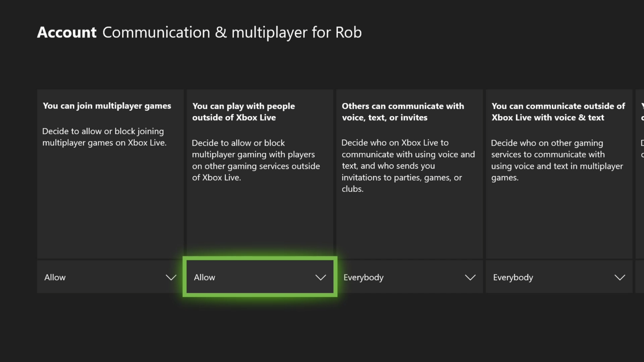
Task: Select 'Others can communicate with voice, text, or invites' heading
Action: point(402,112)
